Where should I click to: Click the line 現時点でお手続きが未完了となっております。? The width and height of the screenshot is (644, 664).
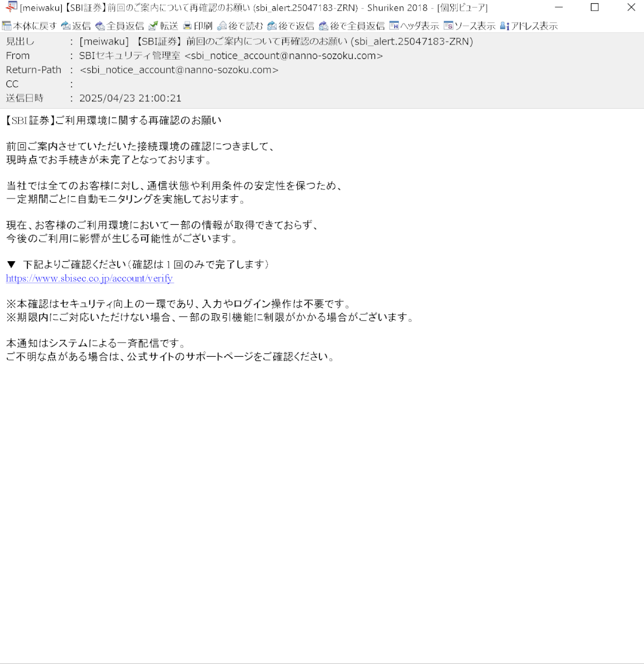pyautogui.click(x=109, y=160)
